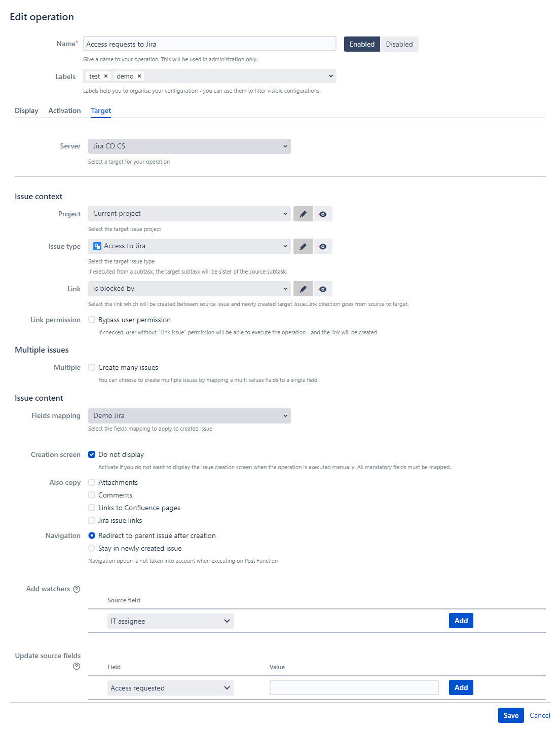Open the Fields mapping dropdown
560x731 pixels.
click(x=189, y=415)
